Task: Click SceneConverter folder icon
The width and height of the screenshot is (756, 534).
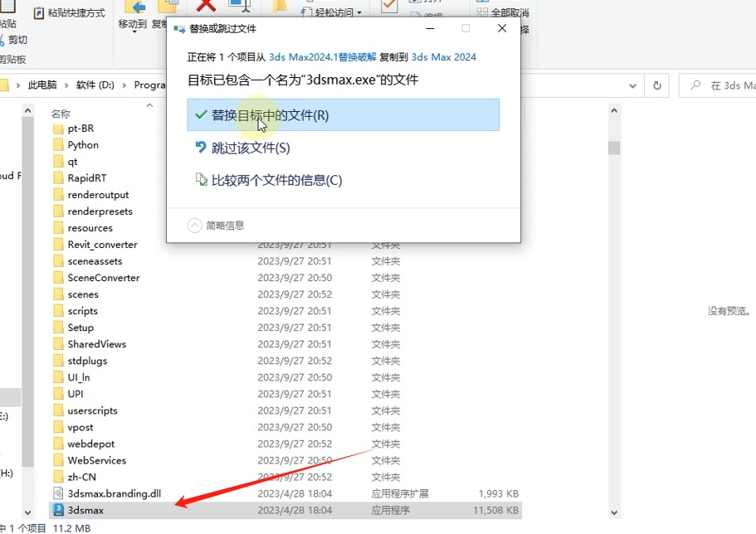Action: click(58, 278)
